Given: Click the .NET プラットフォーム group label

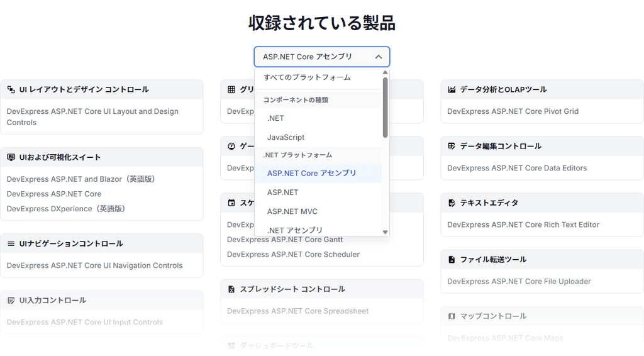Looking at the screenshot, I should click(297, 155).
